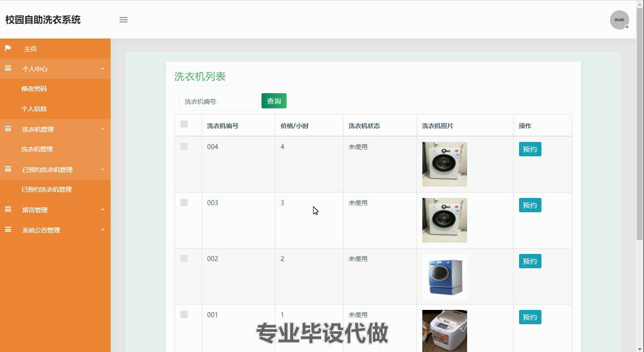Image resolution: width=644 pixels, height=352 pixels.
Task: Open the photo of washer 004
Action: tap(445, 164)
